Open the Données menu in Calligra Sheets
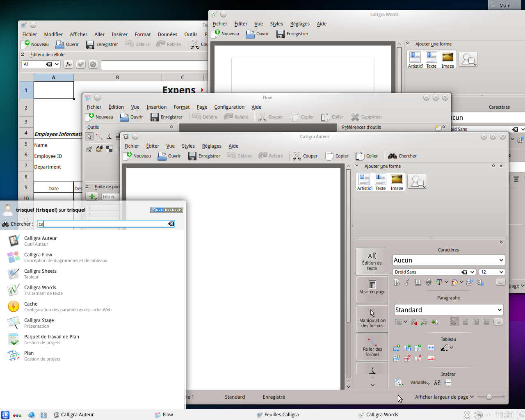This screenshot has width=525, height=420. click(x=167, y=34)
